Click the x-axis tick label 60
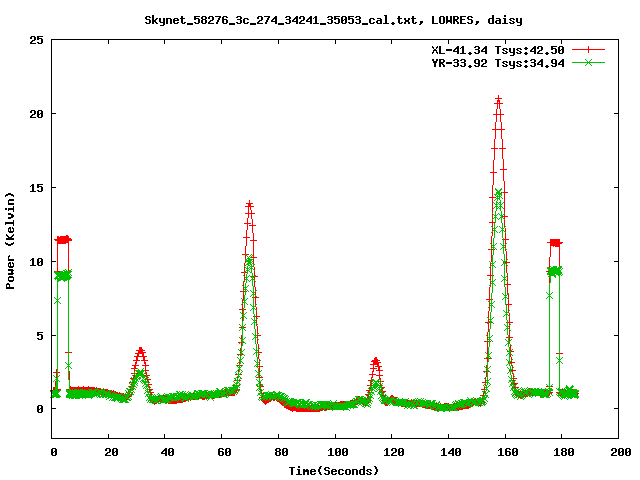The width and height of the screenshot is (640, 480). tap(223, 452)
